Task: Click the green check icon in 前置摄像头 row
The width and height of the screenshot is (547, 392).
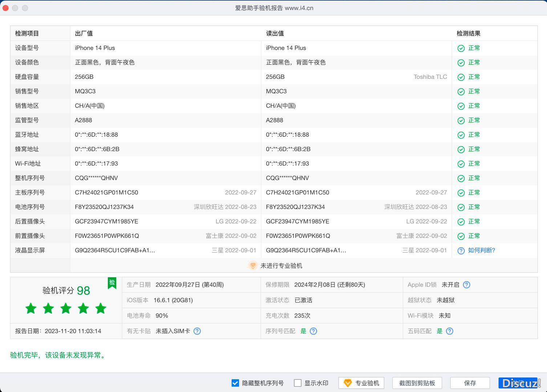Action: point(461,236)
